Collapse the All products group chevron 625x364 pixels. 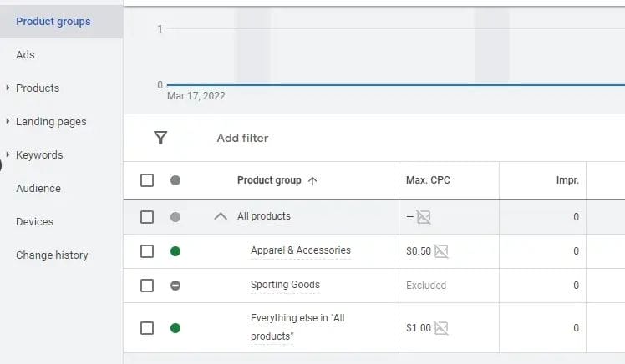point(221,216)
